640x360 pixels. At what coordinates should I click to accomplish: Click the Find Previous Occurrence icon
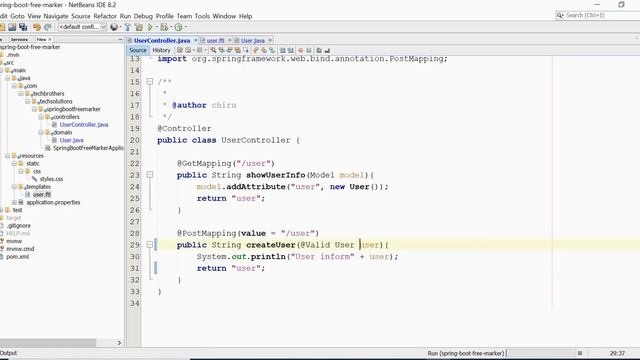click(221, 50)
